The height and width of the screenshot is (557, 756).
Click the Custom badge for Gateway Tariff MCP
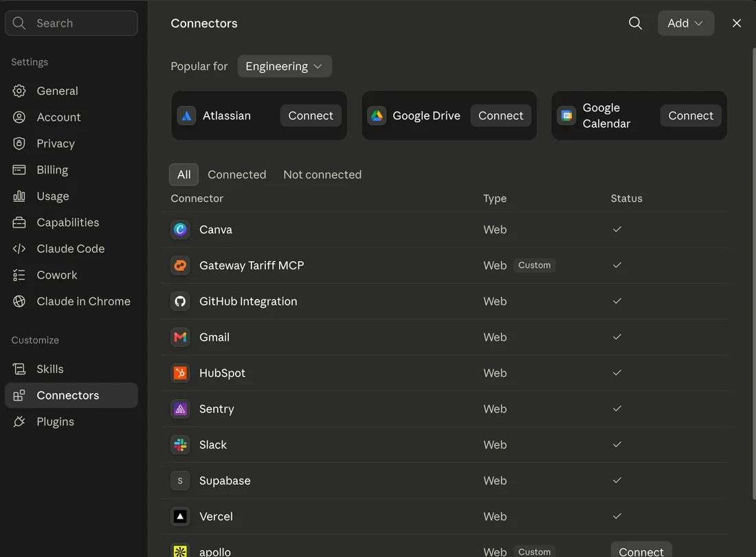[x=534, y=265]
